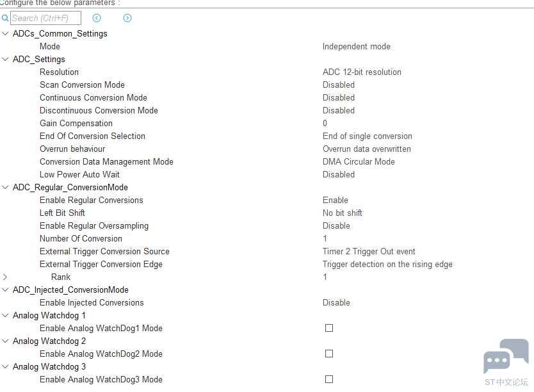Collapse the ADC_Regular_ConversionMode section
Screen dimensions: 534x392
5,187
